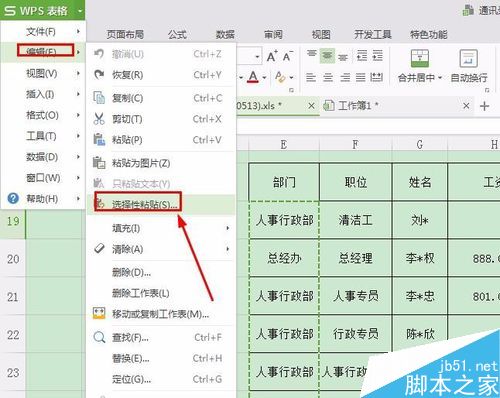Click the Find (查找) magnifier icon
The width and height of the screenshot is (500, 398).
click(99, 337)
